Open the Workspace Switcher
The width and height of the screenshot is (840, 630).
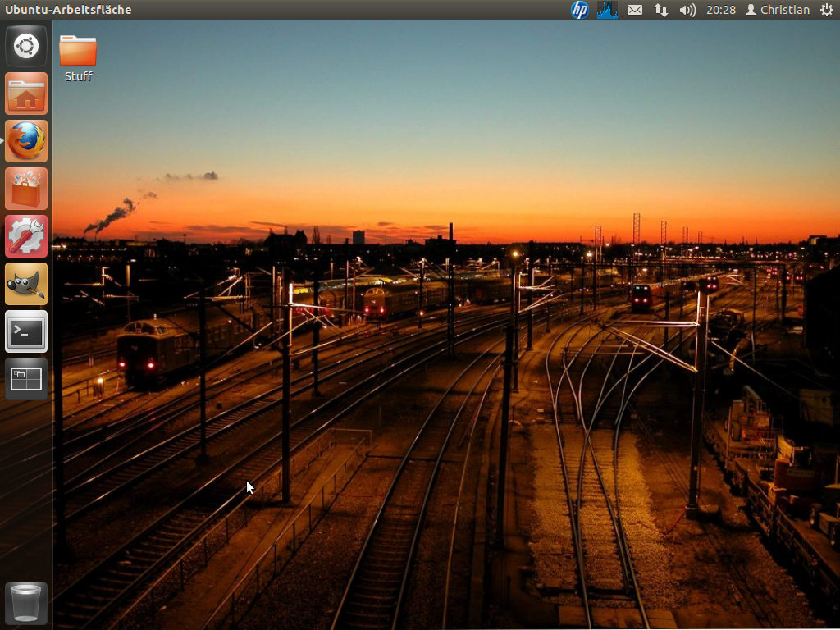pos(26,379)
